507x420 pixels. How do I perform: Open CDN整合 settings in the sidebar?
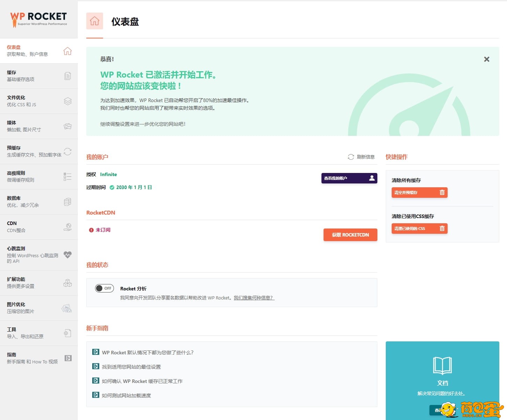click(39, 227)
